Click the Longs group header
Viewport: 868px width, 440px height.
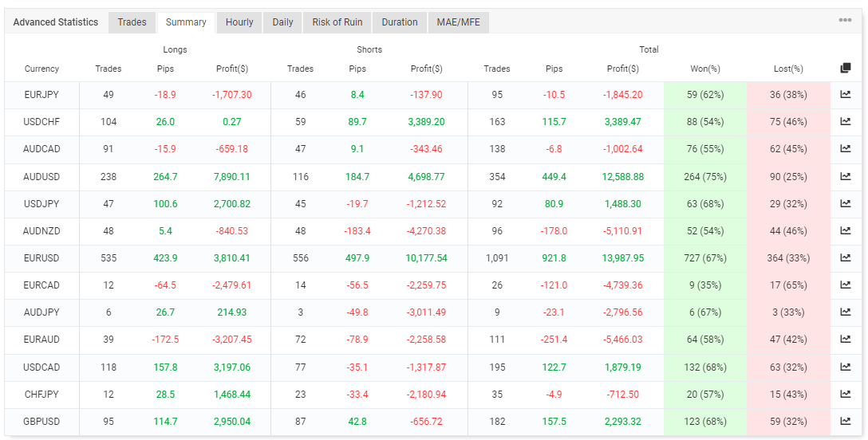pos(175,49)
